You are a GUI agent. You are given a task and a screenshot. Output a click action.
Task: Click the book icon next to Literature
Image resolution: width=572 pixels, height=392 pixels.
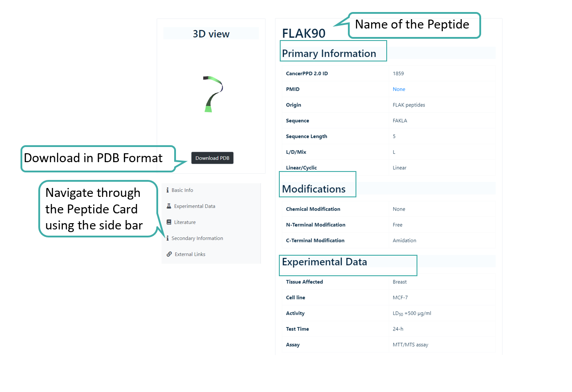coord(169,222)
